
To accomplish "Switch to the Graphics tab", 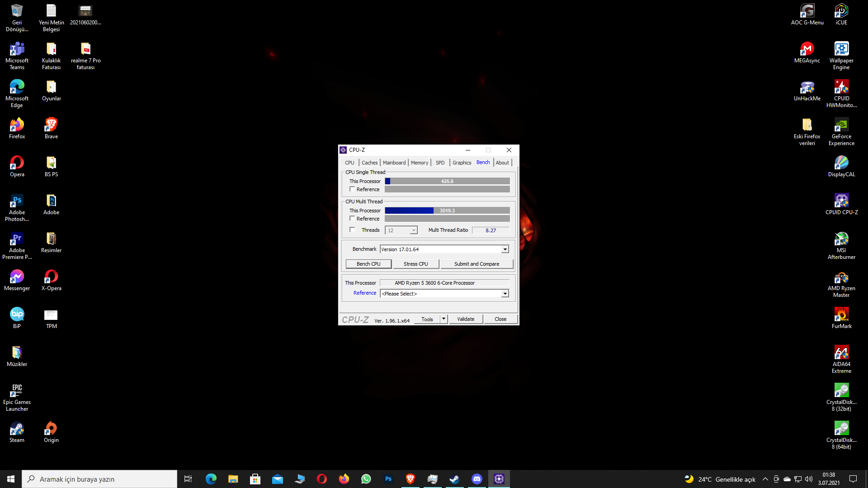I will click(462, 163).
